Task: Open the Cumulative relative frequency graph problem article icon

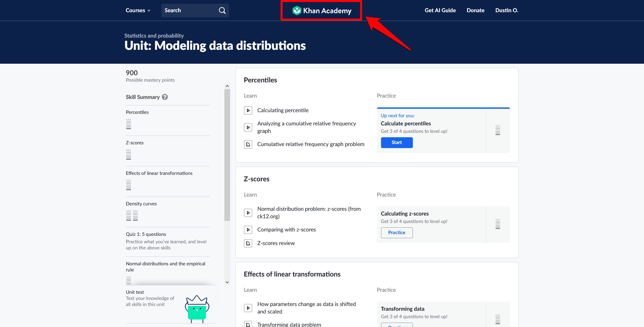Action: click(x=248, y=144)
